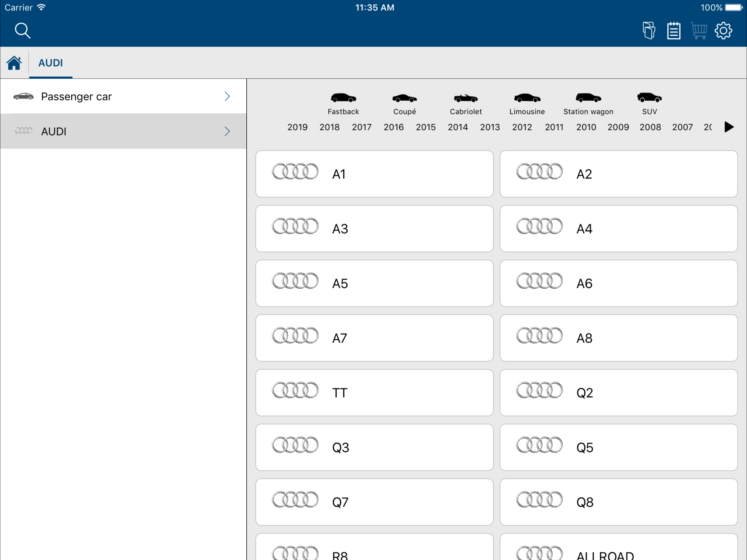Open the A7 model card
The height and width of the screenshot is (560, 747).
[x=374, y=338]
